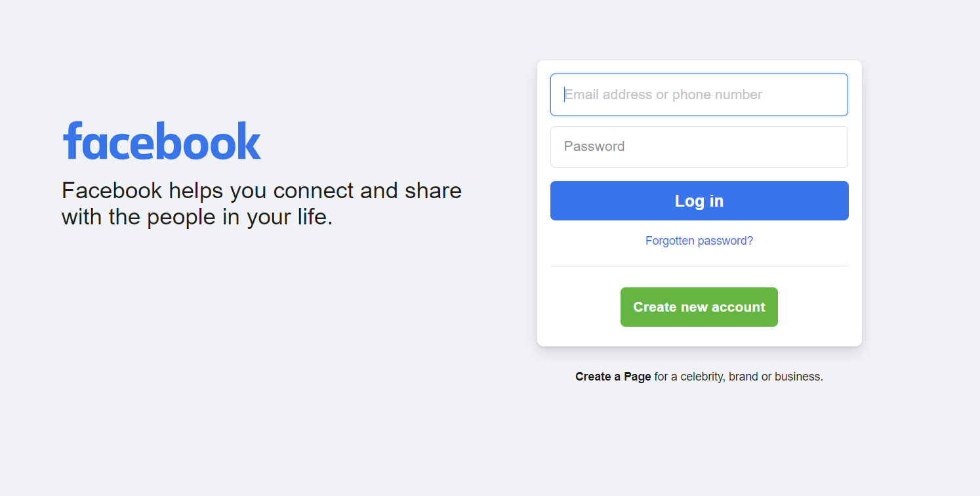Follow the Create a Page link
Image resolution: width=980 pixels, height=496 pixels.
tap(613, 377)
